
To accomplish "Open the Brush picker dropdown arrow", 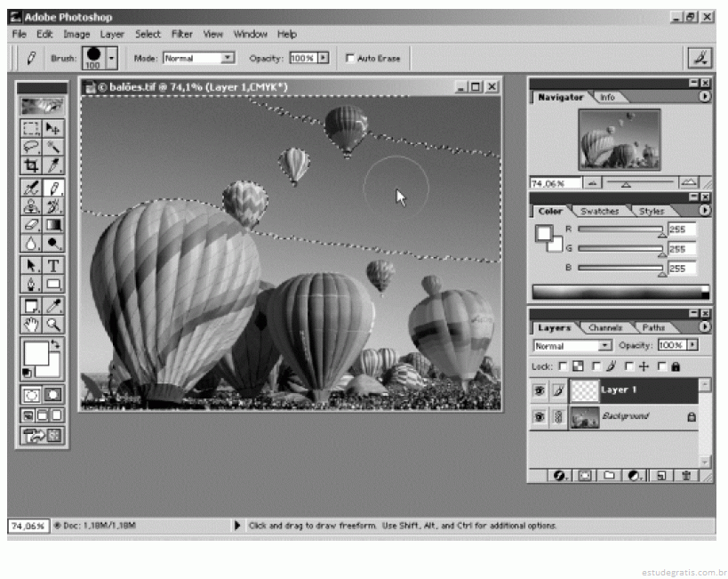I will point(111,58).
